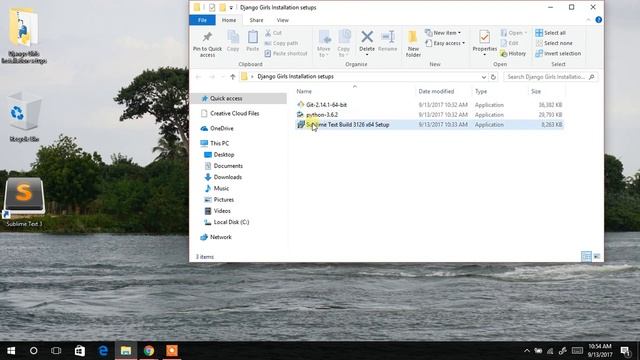The image size is (640, 360).
Task: Click Edit in ribbon
Action: (509, 43)
